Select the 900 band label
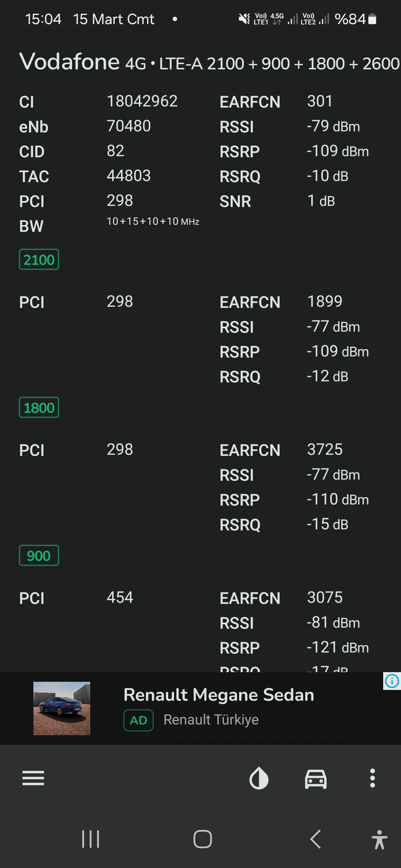 (x=39, y=556)
